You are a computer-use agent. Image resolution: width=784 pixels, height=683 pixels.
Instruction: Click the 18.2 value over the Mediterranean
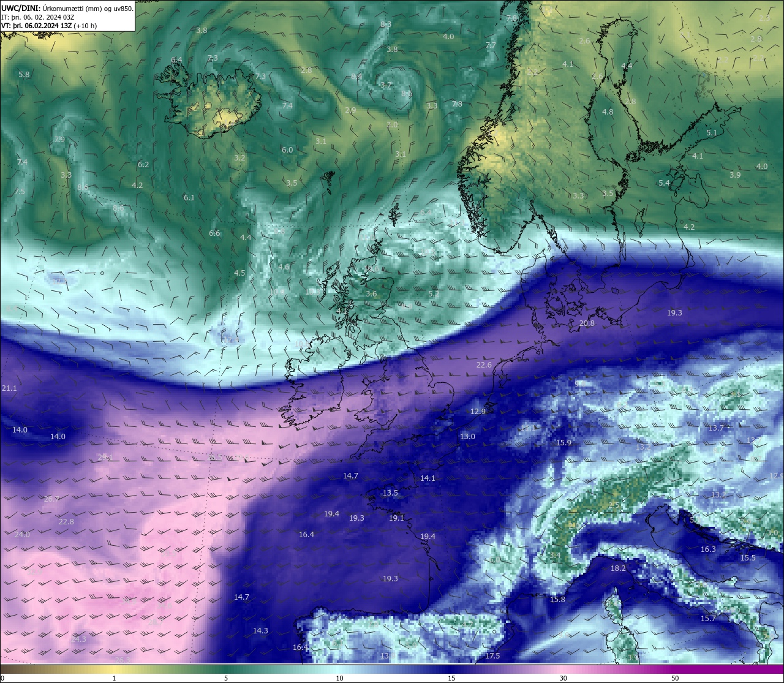tap(618, 568)
